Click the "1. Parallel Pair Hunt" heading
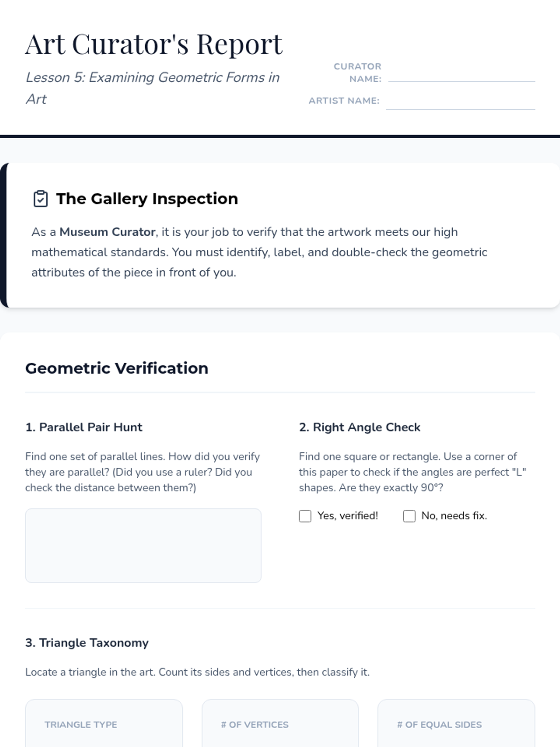Image resolution: width=560 pixels, height=747 pixels. (84, 427)
